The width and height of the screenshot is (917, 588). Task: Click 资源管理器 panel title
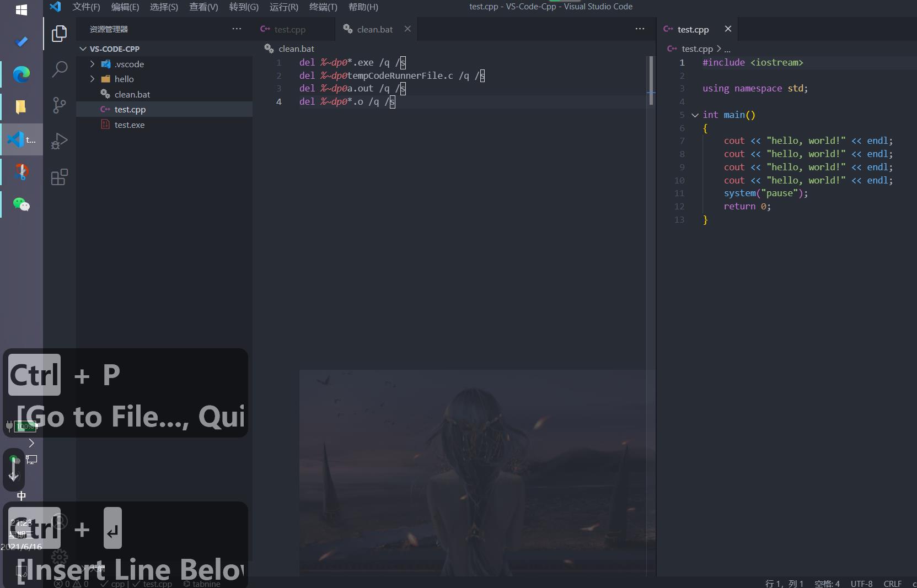coord(109,29)
